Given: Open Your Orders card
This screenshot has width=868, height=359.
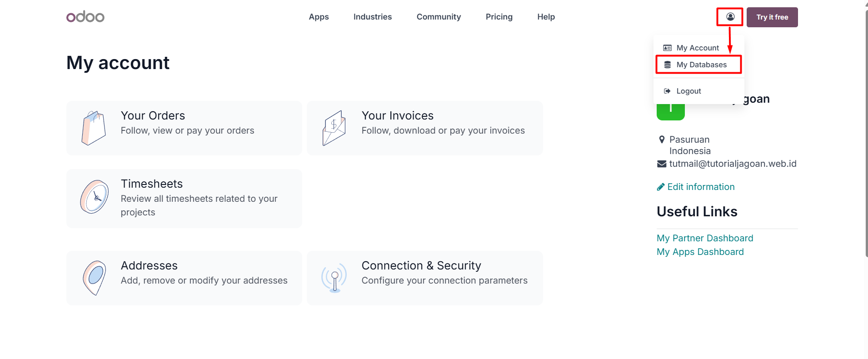Looking at the screenshot, I should 184,128.
